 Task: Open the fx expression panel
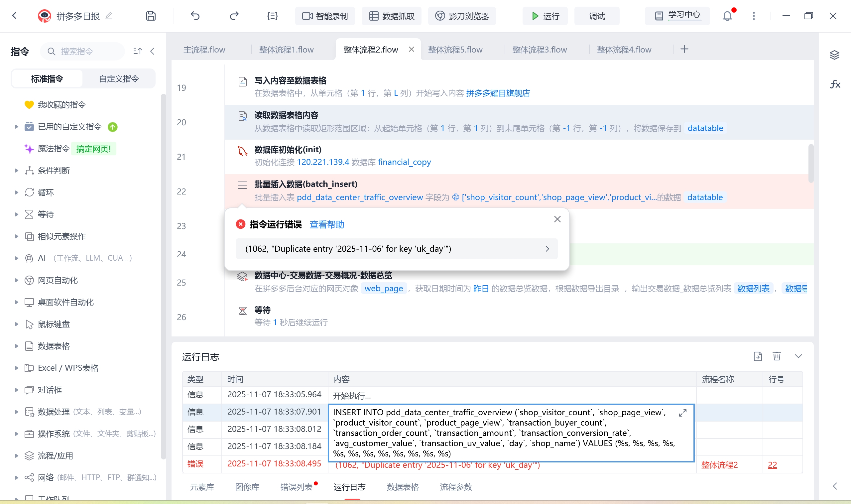tap(835, 84)
